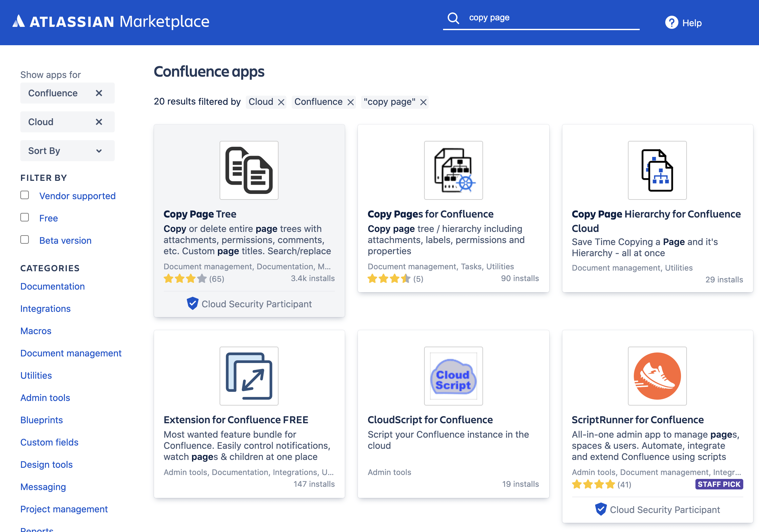Image resolution: width=759 pixels, height=532 pixels.
Task: Open the Sort By dropdown
Action: [67, 151]
